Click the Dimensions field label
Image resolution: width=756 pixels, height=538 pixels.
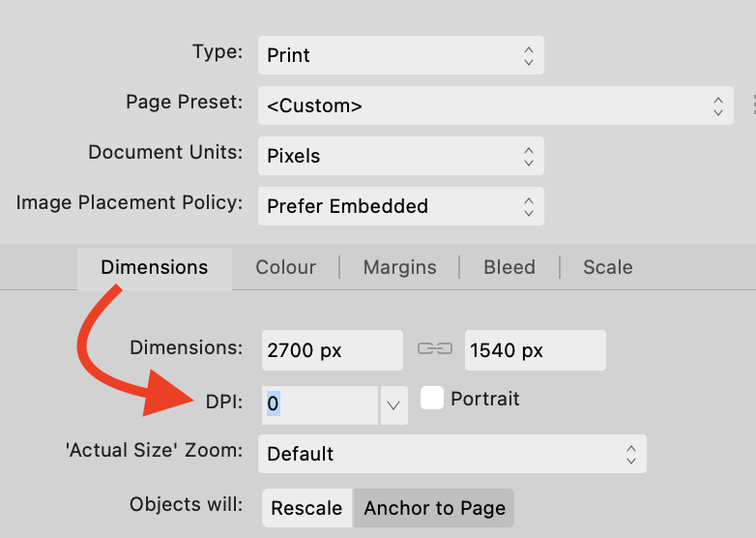point(187,347)
